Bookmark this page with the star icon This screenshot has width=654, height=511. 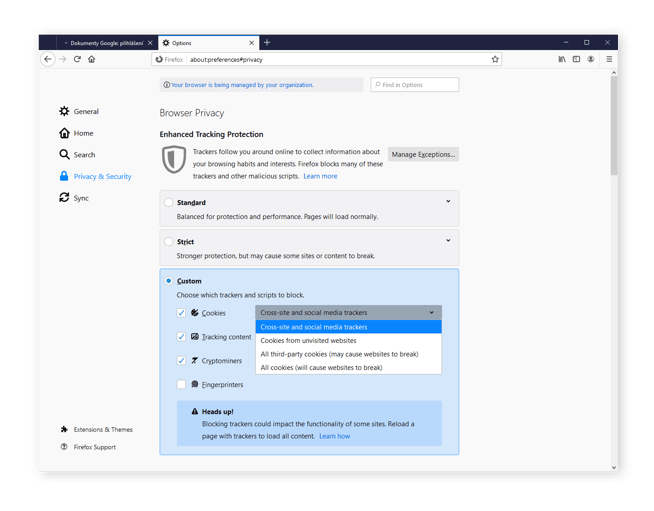pos(495,59)
